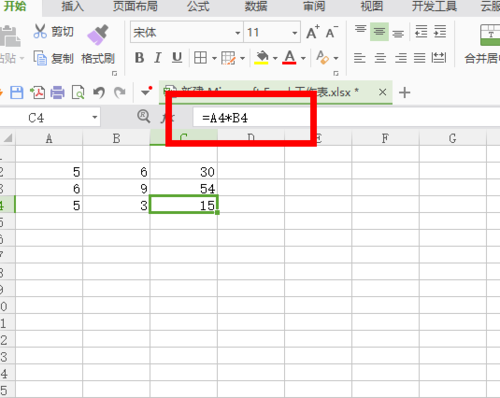
Task: Open the 视图 ribbon tab
Action: [x=372, y=7]
